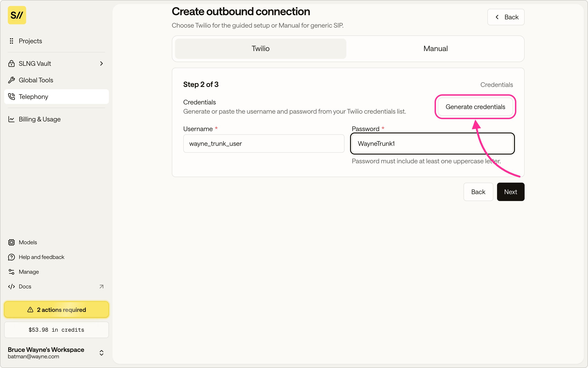Click the Next button

(x=511, y=192)
